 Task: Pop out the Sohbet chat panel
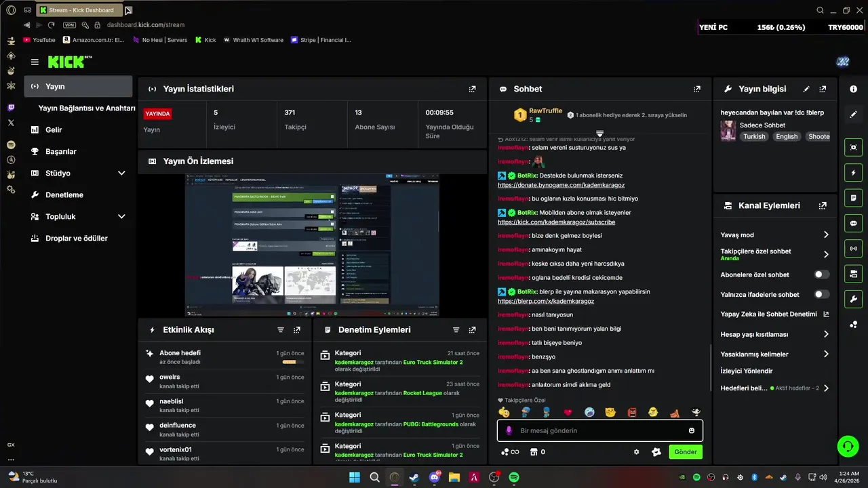pos(696,89)
